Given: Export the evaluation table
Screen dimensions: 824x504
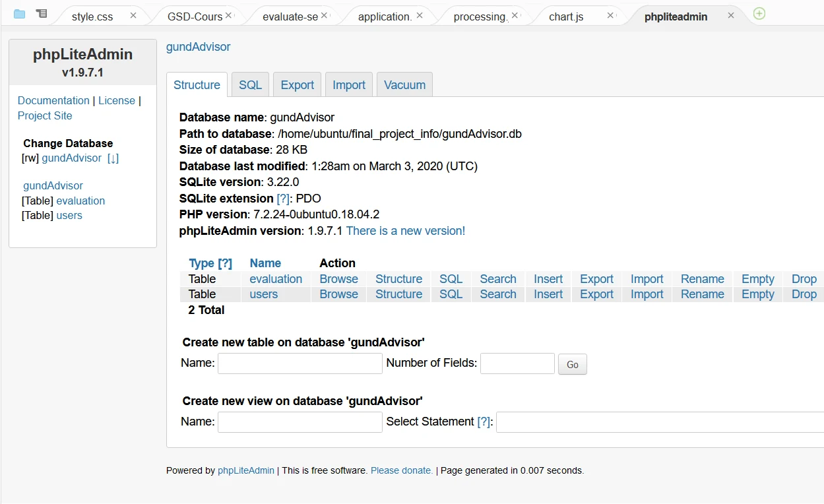Looking at the screenshot, I should point(597,279).
